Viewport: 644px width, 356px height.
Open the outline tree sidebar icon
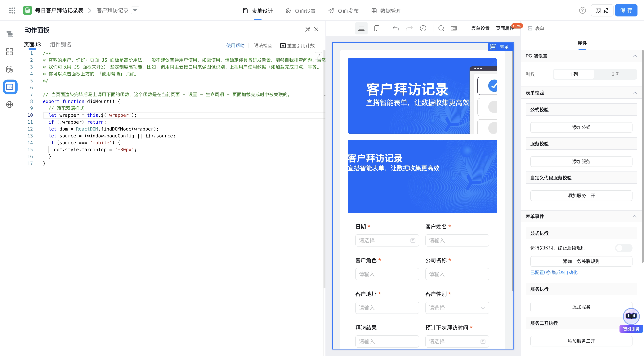pos(10,34)
